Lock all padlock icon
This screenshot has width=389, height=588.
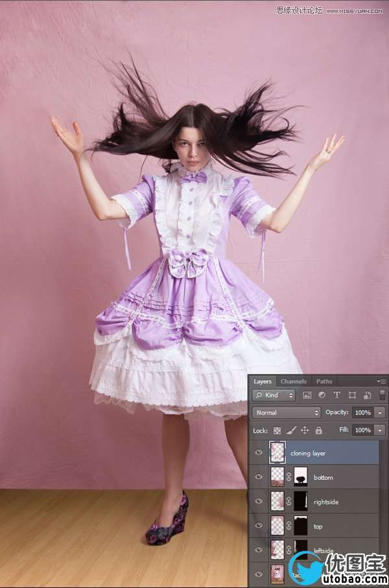tap(319, 431)
